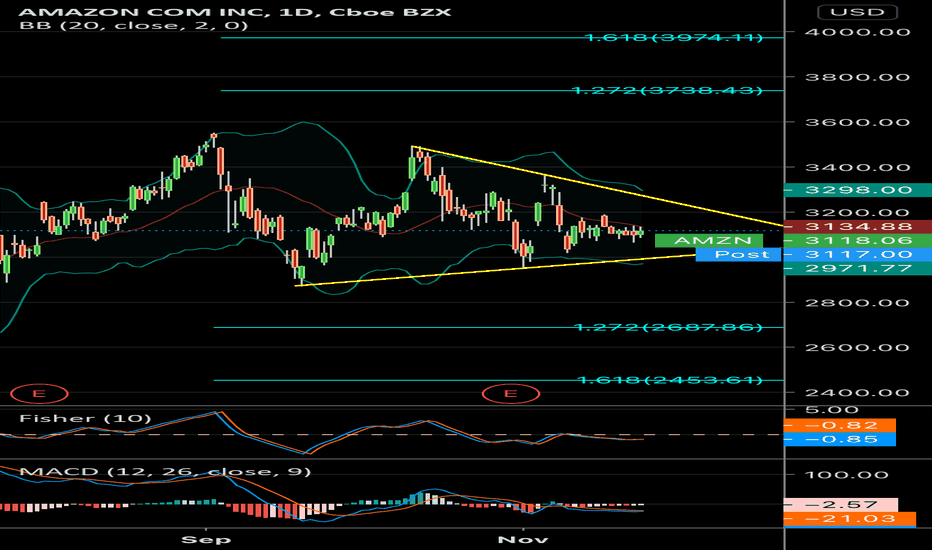Viewport: 932px width, 550px height.
Task: Click the blue Post market label
Action: point(738,254)
